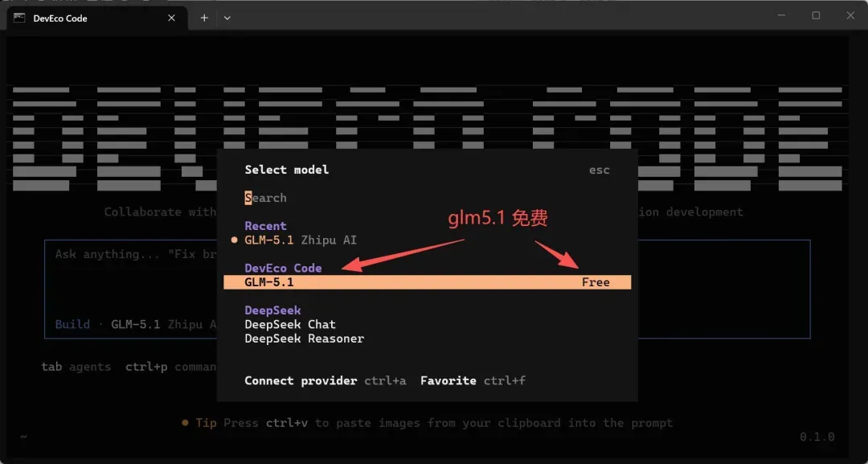Viewport: 868px width, 464px height.
Task: Pick the DeepSeek Reasoner model
Action: coord(305,339)
